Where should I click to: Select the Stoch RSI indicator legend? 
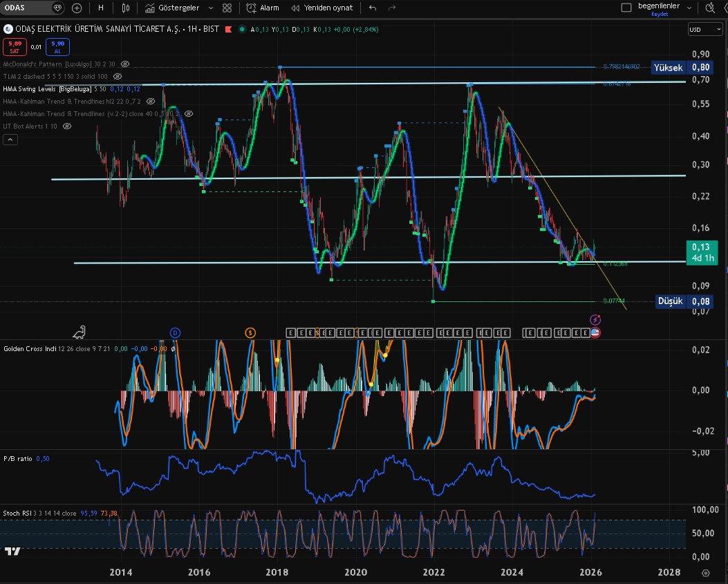pyautogui.click(x=17, y=513)
